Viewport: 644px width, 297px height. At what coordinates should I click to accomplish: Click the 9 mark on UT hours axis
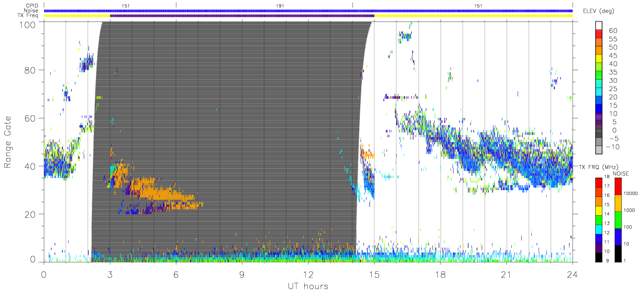point(242,274)
